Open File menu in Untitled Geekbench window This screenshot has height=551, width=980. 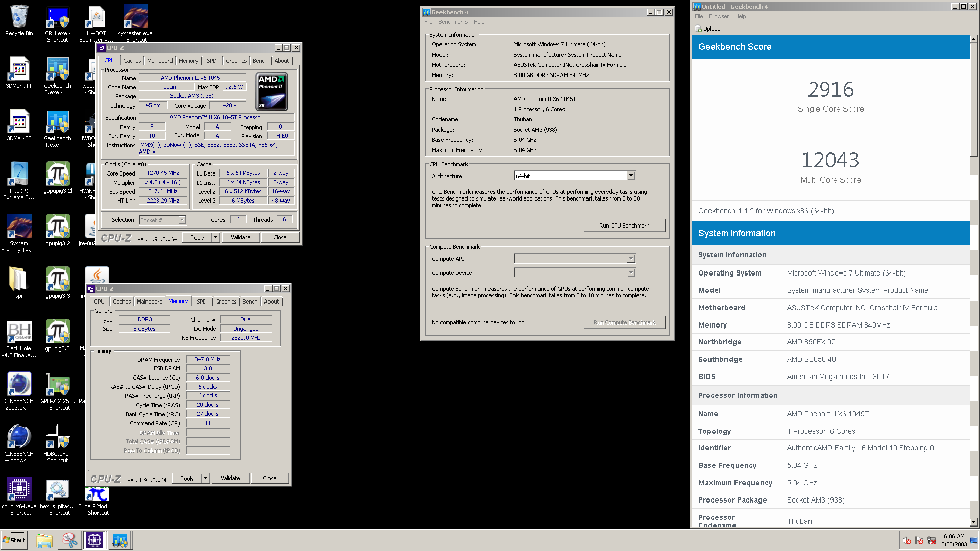tap(699, 16)
